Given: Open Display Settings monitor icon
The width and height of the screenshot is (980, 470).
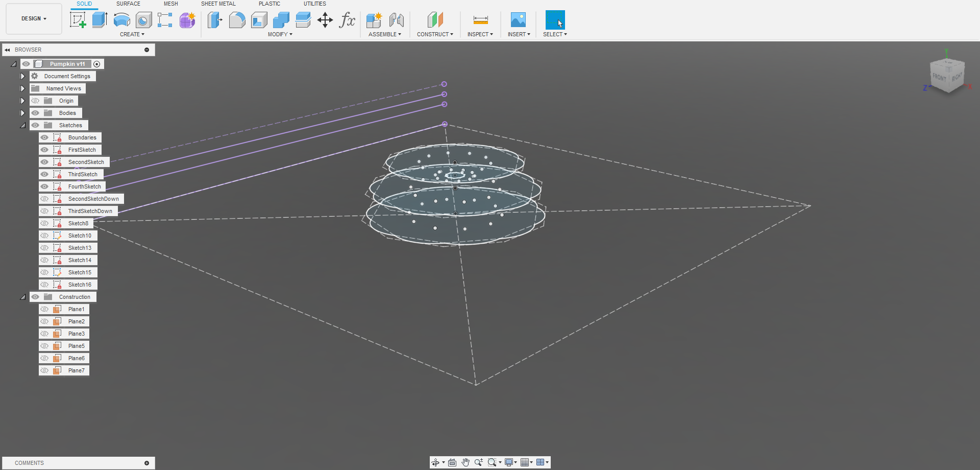Looking at the screenshot, I should 509,462.
